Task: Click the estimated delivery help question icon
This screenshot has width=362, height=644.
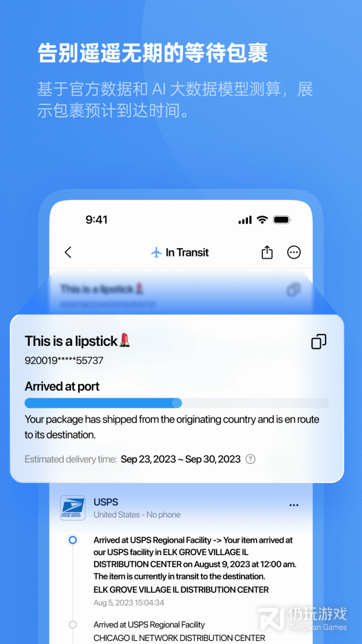Action: pyautogui.click(x=250, y=459)
